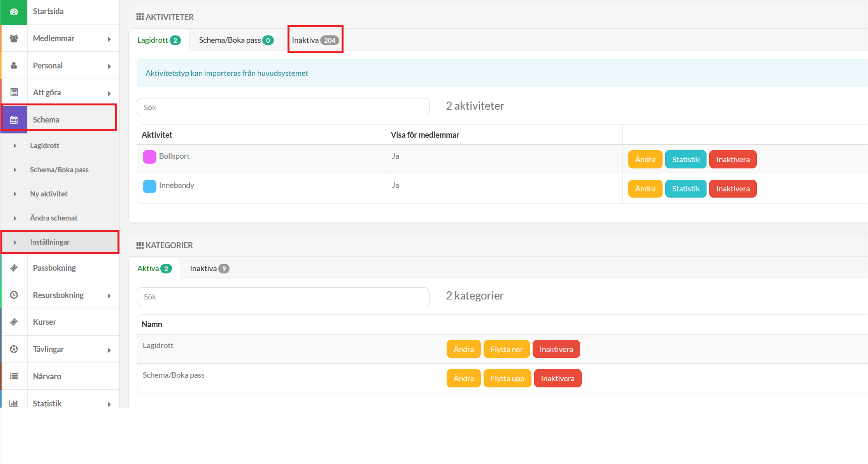Open the Schema/Boka pass activities tab

click(x=236, y=40)
